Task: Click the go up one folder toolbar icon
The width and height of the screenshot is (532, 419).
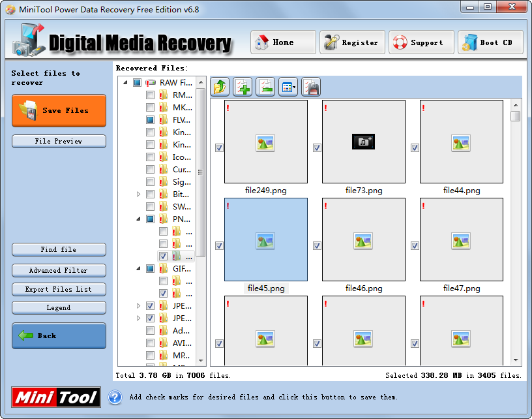Action: tap(220, 87)
